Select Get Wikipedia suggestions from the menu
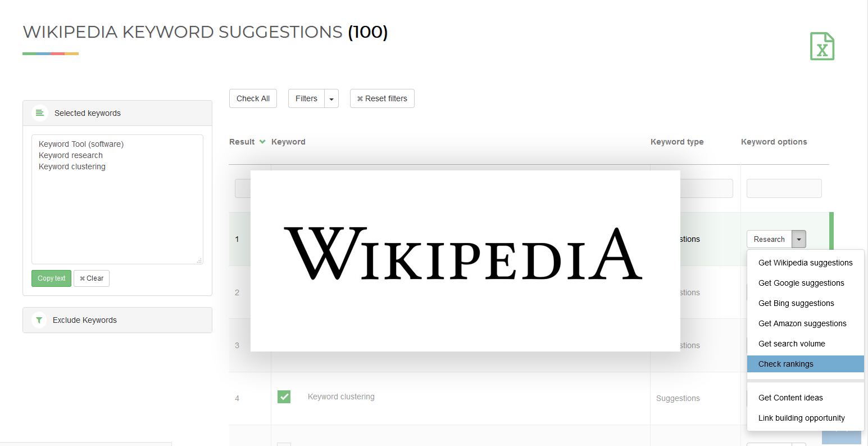The width and height of the screenshot is (868, 446). (x=806, y=263)
